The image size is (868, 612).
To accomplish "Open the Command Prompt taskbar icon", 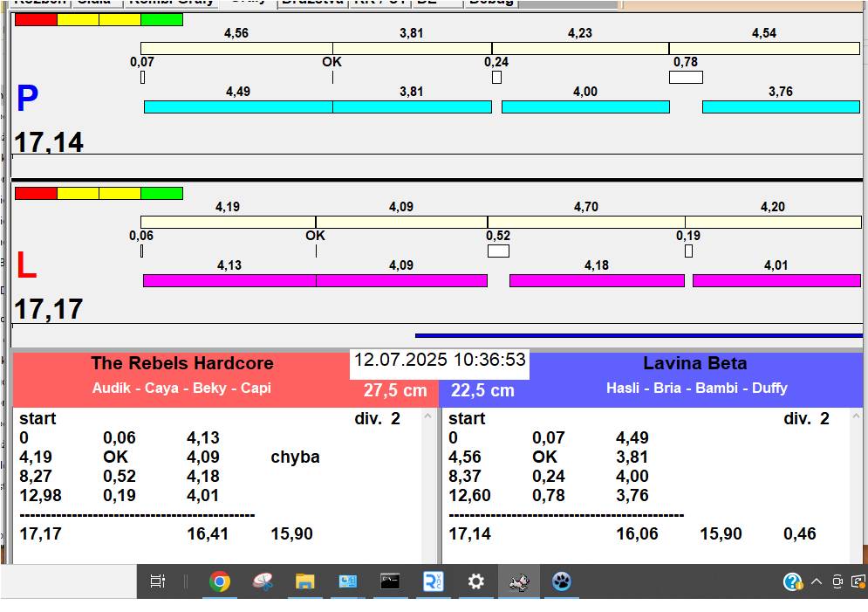I will (x=390, y=581).
